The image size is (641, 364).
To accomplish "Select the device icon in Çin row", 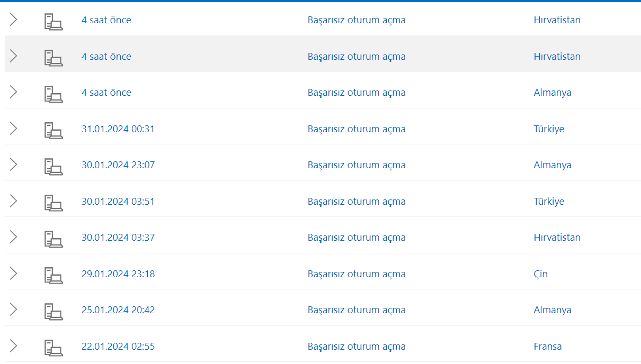I will tap(53, 275).
